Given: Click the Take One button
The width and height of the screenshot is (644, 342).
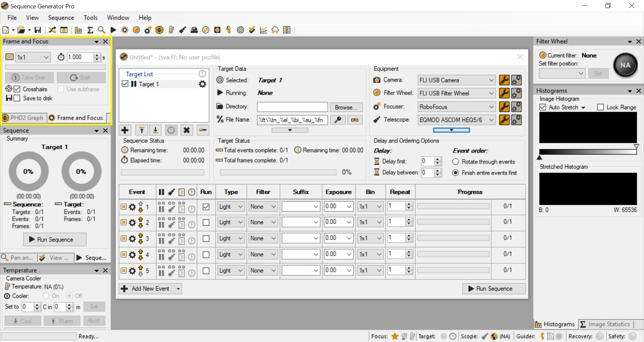Looking at the screenshot, I should coord(29,77).
